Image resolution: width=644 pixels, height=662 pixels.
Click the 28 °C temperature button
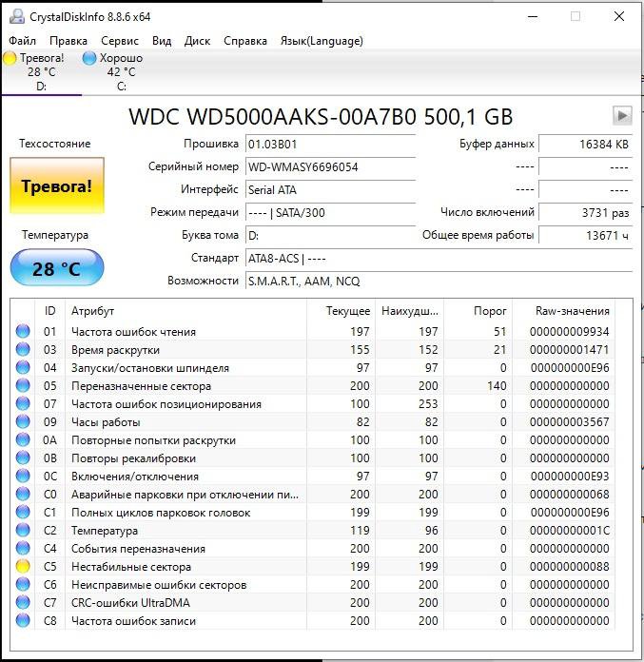click(x=56, y=269)
